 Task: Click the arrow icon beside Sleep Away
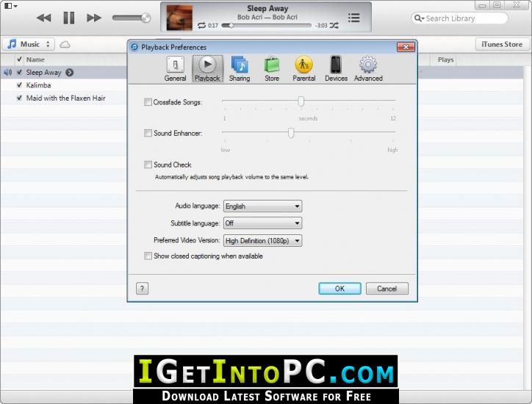click(70, 72)
